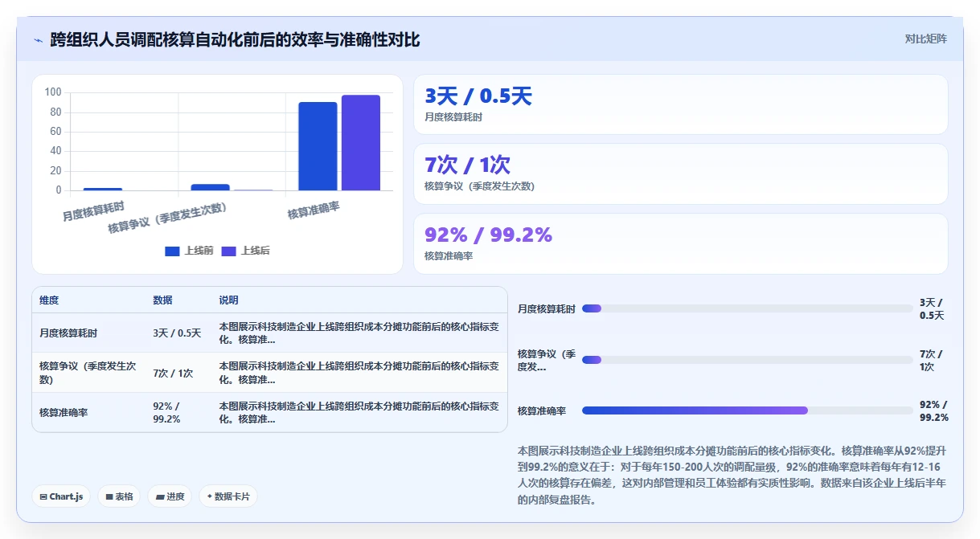This screenshot has width=980, height=539.
Task: Click the 上线前 bar for 核算准确率
Action: click(x=318, y=146)
